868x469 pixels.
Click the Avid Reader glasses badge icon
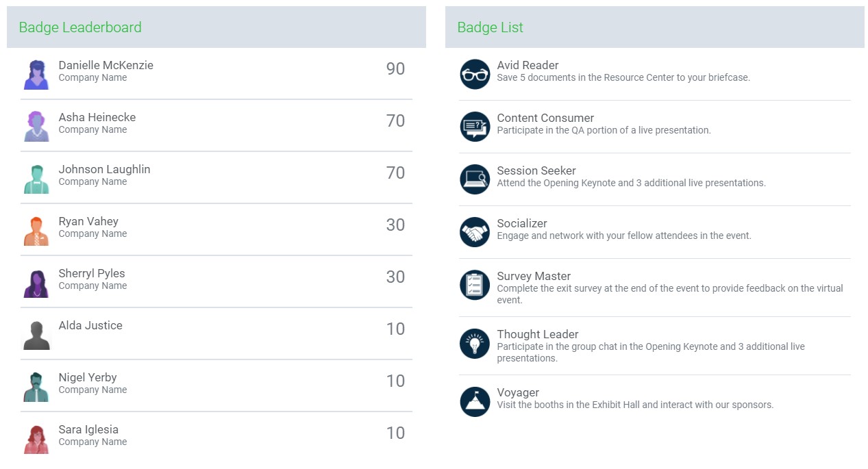pyautogui.click(x=475, y=74)
